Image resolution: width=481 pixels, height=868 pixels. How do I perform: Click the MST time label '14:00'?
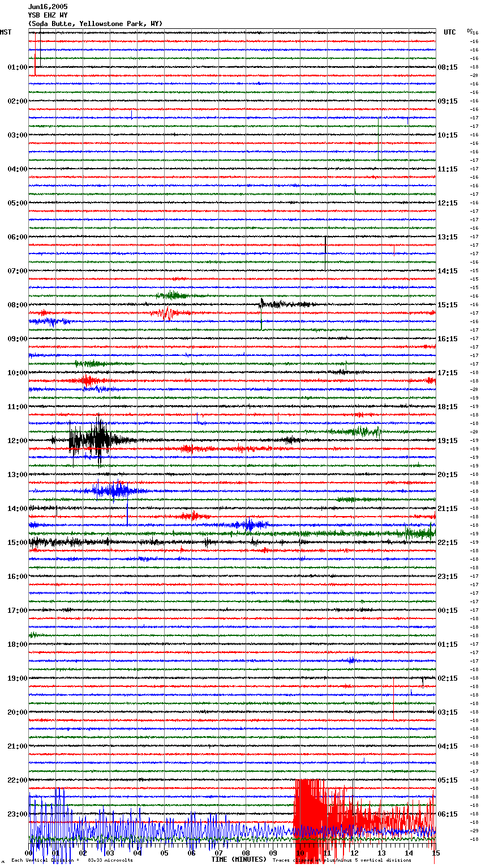(x=17, y=509)
